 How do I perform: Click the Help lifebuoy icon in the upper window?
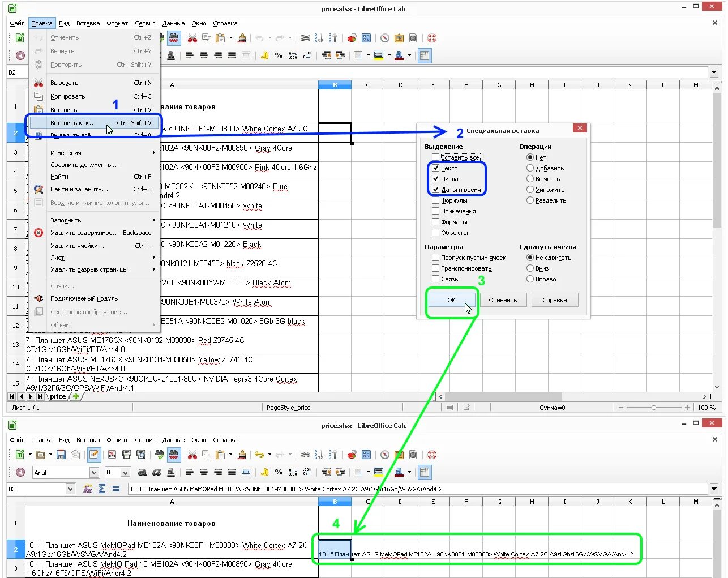(x=432, y=38)
